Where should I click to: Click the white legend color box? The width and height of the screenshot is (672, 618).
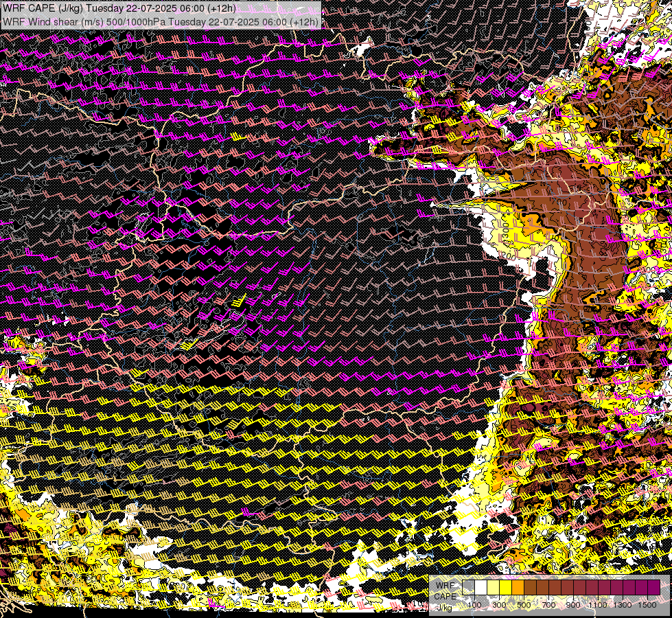pos(481,587)
